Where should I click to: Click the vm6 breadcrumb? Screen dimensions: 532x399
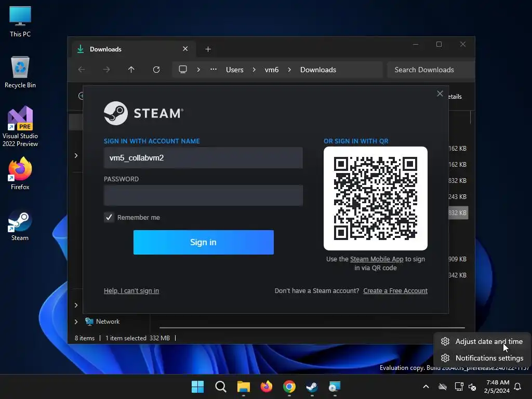(x=272, y=70)
